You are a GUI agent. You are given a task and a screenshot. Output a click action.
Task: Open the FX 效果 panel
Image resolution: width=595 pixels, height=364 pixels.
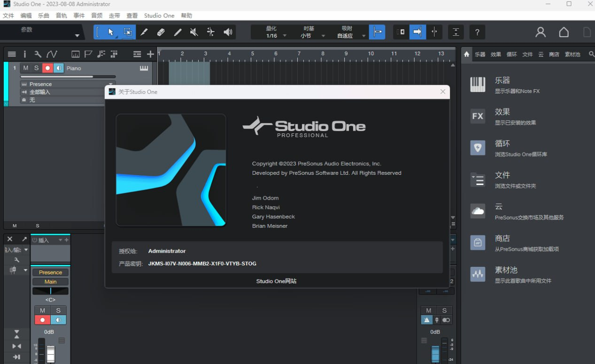pos(502,112)
